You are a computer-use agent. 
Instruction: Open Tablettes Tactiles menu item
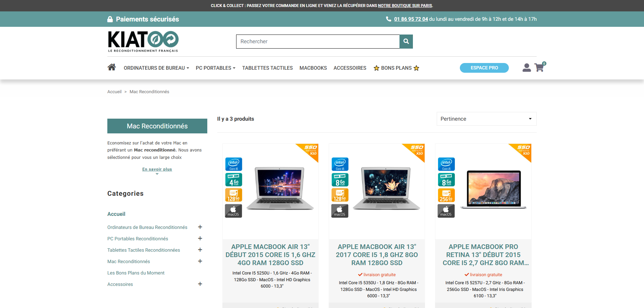point(267,68)
